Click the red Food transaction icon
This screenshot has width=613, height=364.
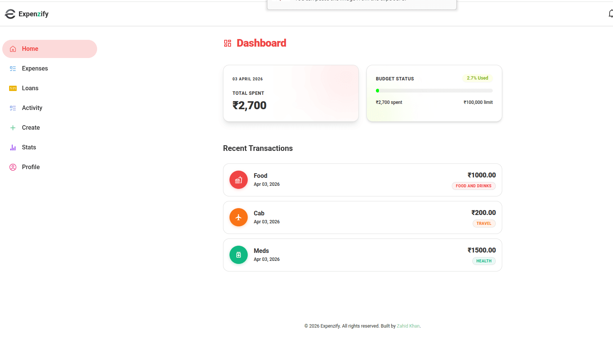tap(239, 180)
